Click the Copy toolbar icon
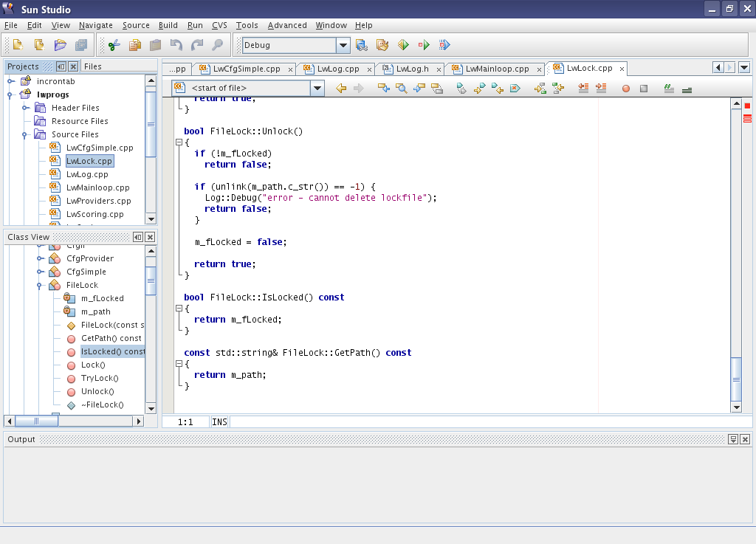This screenshot has height=544, width=756. (x=135, y=45)
